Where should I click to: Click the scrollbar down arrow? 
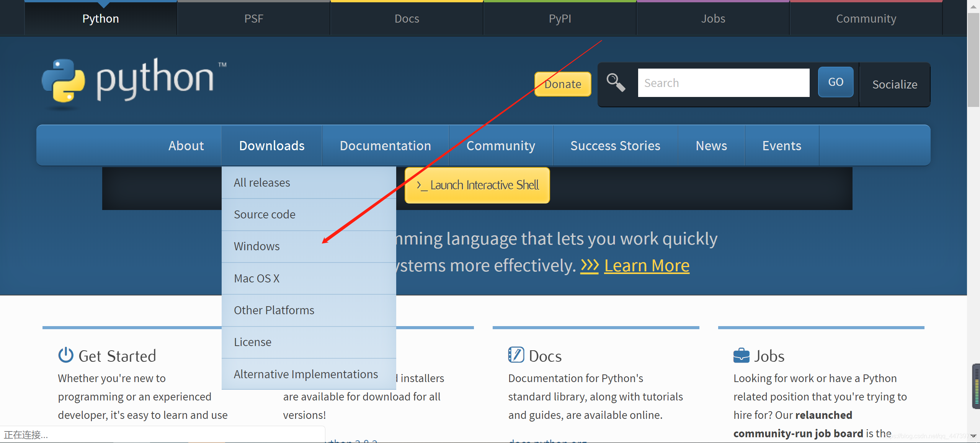pyautogui.click(x=973, y=436)
